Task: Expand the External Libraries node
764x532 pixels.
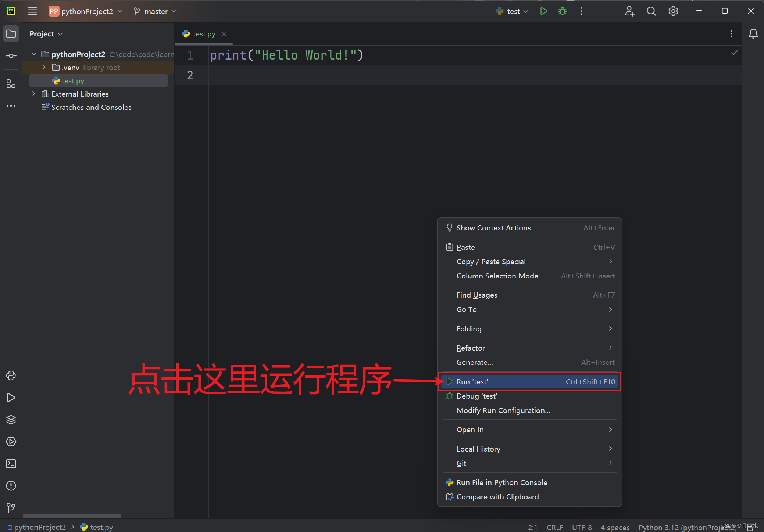Action: [34, 94]
